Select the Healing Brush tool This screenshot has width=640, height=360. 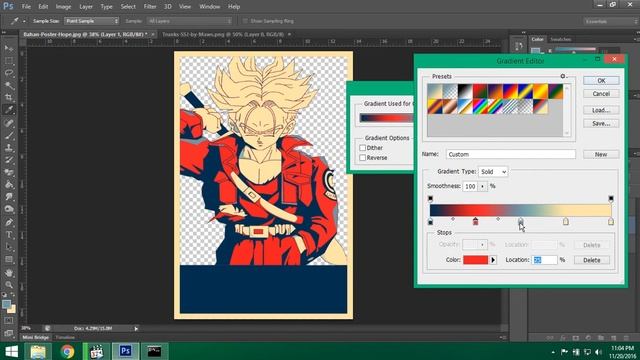(x=9, y=123)
